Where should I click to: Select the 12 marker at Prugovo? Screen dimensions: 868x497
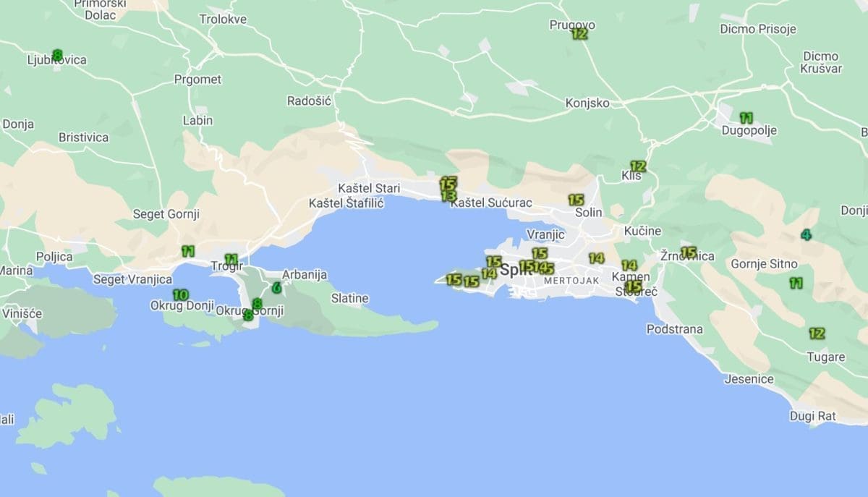[579, 33]
